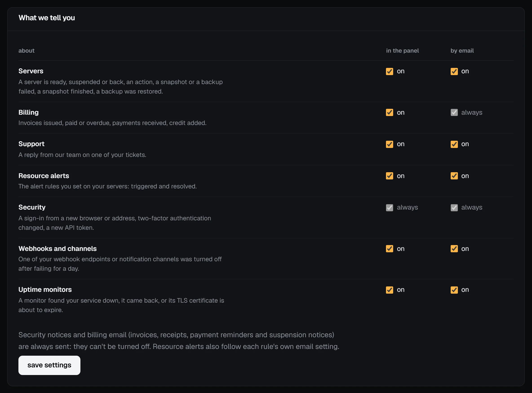Click the save settings button

(49, 365)
